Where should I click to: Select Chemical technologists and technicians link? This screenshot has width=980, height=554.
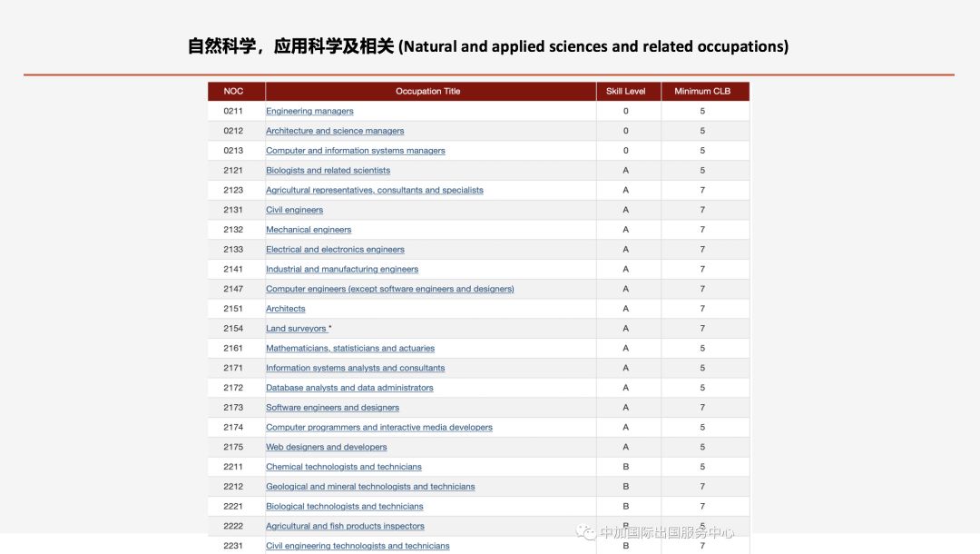[x=343, y=467]
